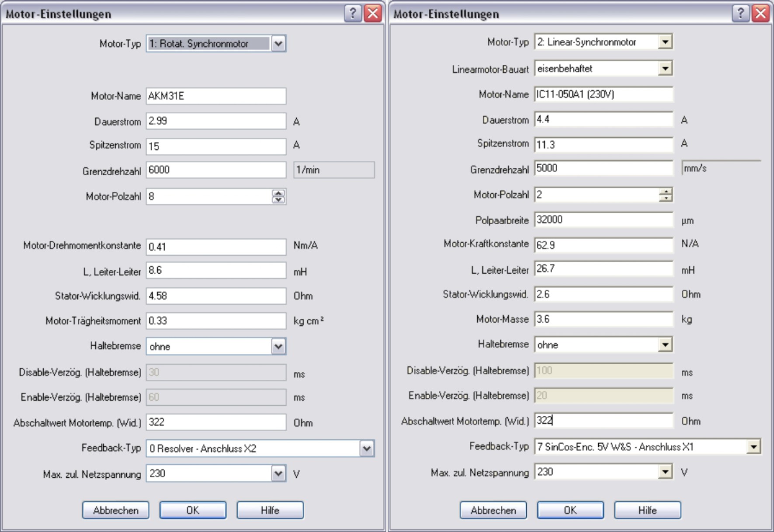
Task: Increase Motor-Polzahl value of 8
Action: tap(278, 193)
